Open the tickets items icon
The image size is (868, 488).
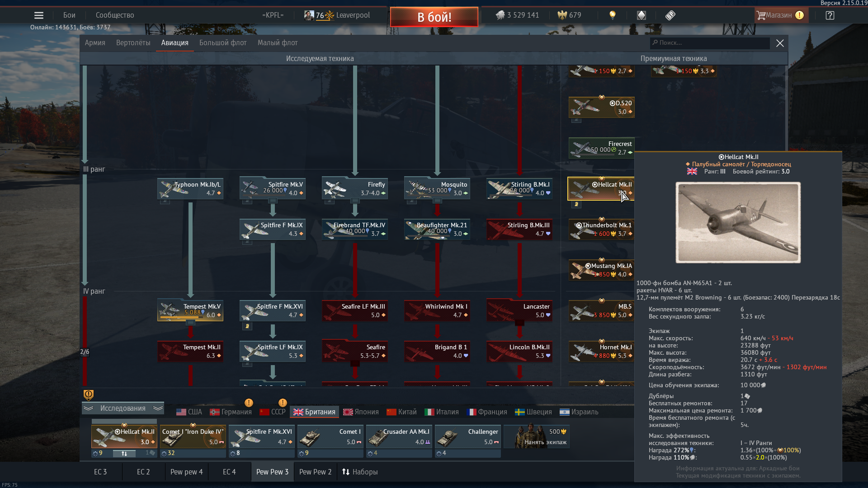(x=670, y=15)
